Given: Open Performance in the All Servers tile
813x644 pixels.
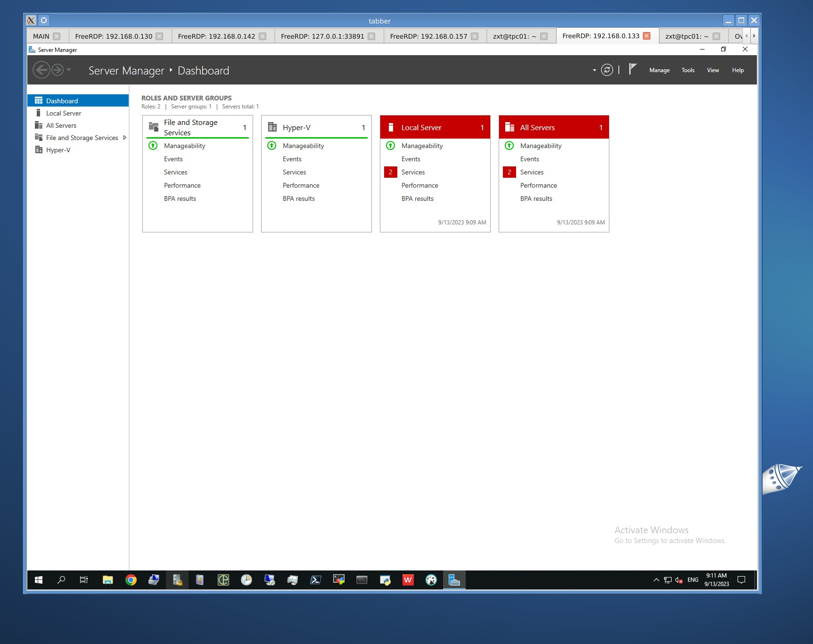Looking at the screenshot, I should [538, 185].
